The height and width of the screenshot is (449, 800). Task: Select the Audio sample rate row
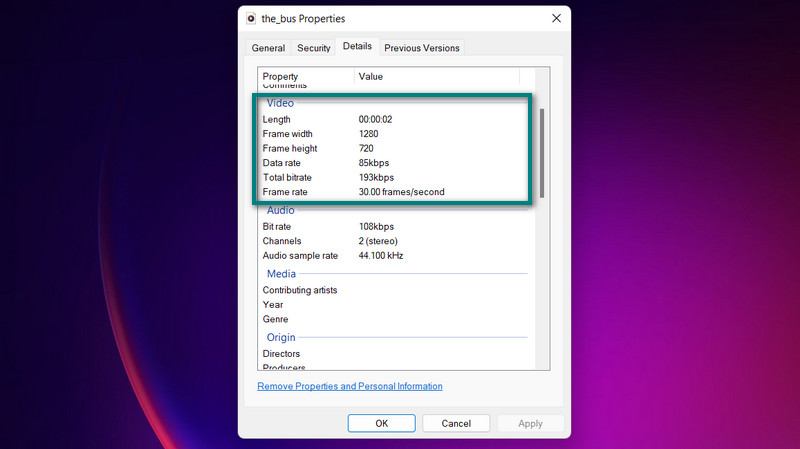point(299,256)
